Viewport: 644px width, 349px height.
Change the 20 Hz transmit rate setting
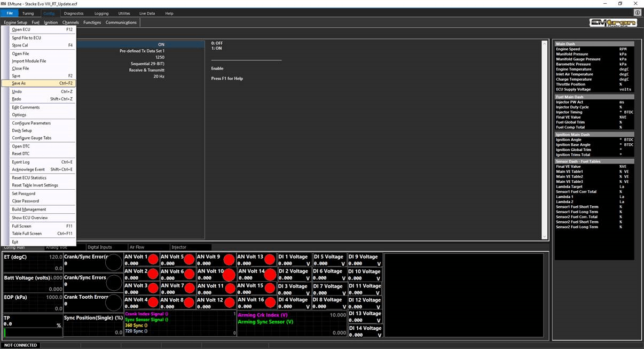[159, 76]
